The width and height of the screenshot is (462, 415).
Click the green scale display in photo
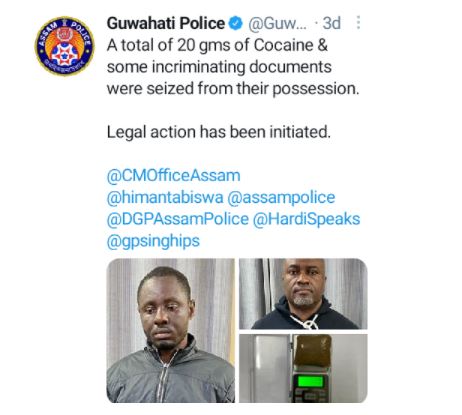click(x=310, y=381)
